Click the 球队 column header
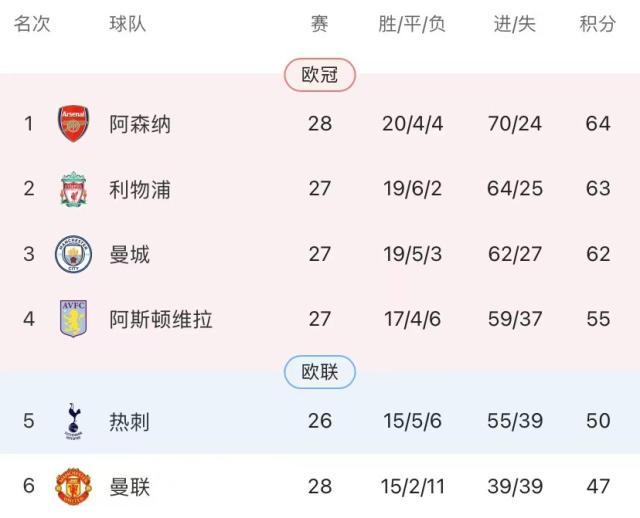The width and height of the screenshot is (640, 518). pos(128,24)
